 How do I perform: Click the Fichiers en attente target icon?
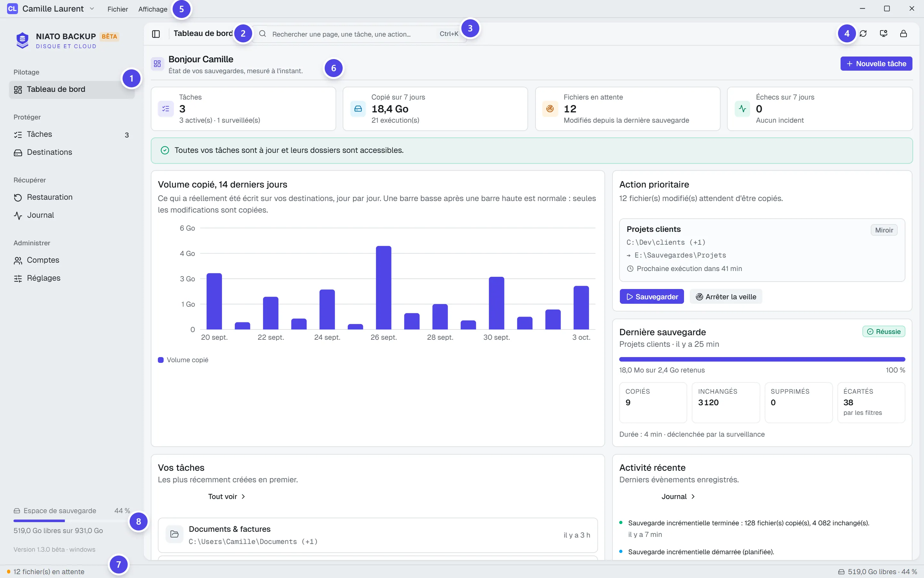point(550,109)
